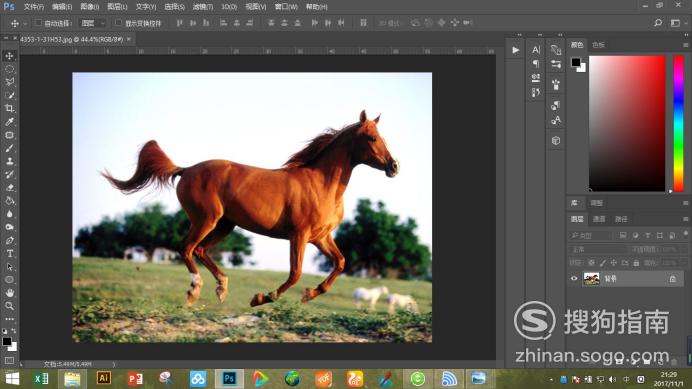
Task: Open the Libraries panel flyout menu
Action: [x=685, y=203]
